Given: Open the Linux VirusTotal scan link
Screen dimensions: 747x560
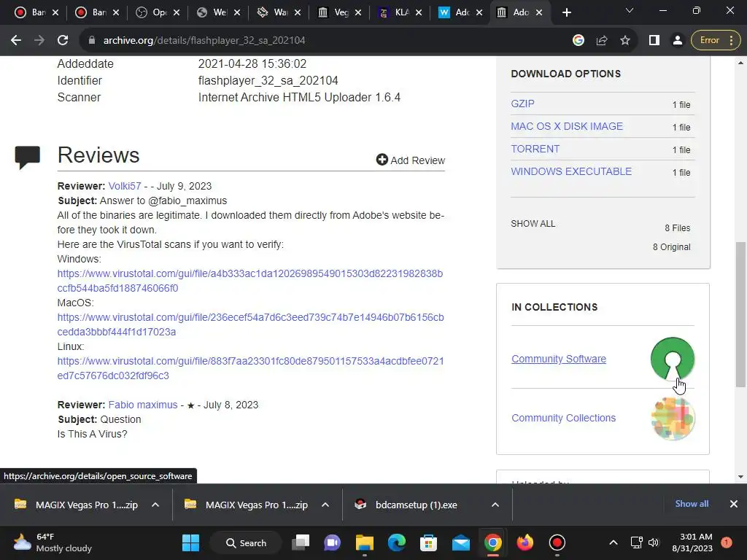Looking at the screenshot, I should (x=251, y=368).
